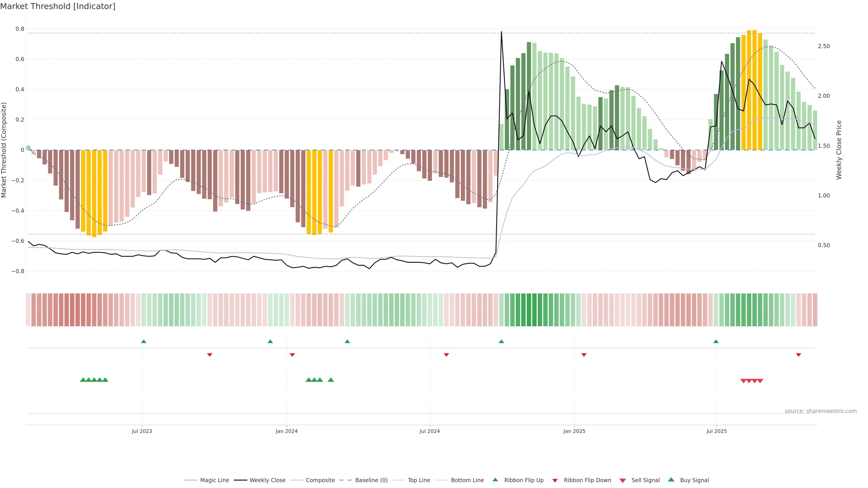Image resolution: width=868 pixels, height=488 pixels.
Task: Click the last buy signal triangle in early 2024
Action: pos(331,380)
